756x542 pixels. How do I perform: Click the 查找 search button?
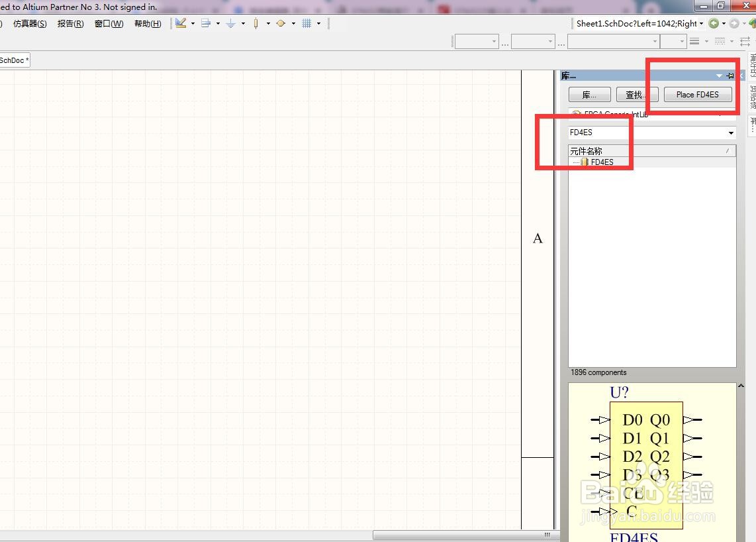coord(637,95)
